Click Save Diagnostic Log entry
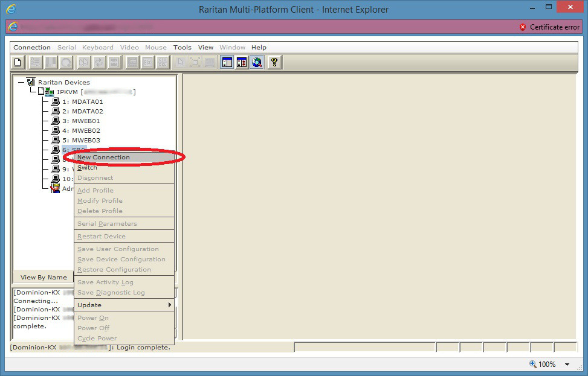The width and height of the screenshot is (588, 376). tap(124, 293)
